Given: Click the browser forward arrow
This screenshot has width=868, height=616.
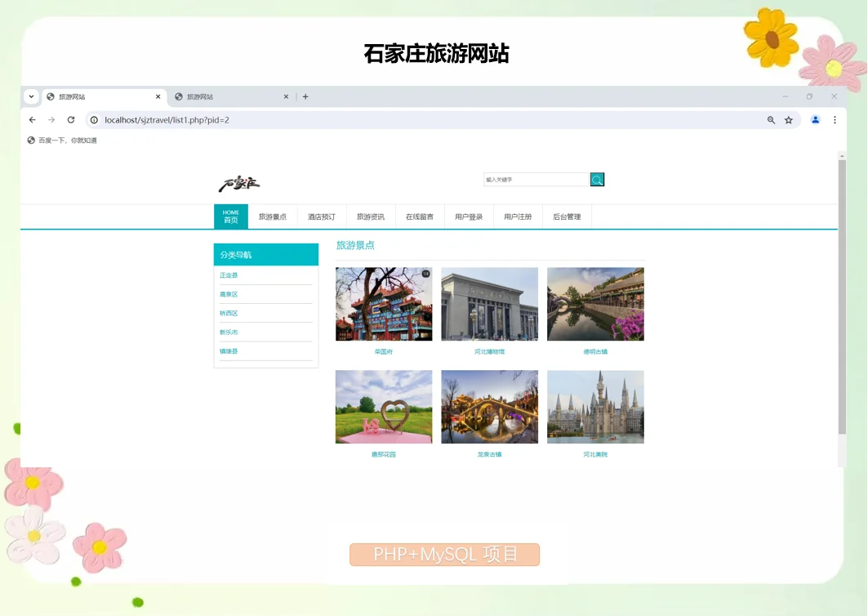Looking at the screenshot, I should (51, 119).
